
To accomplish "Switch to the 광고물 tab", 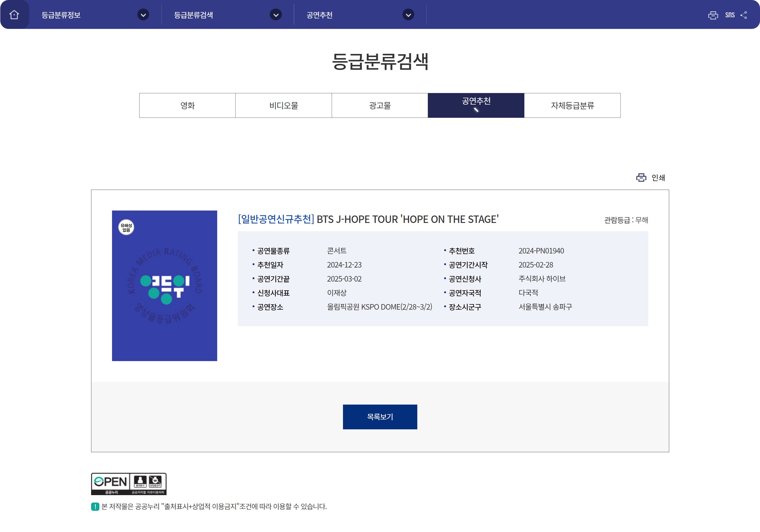I will coord(380,105).
